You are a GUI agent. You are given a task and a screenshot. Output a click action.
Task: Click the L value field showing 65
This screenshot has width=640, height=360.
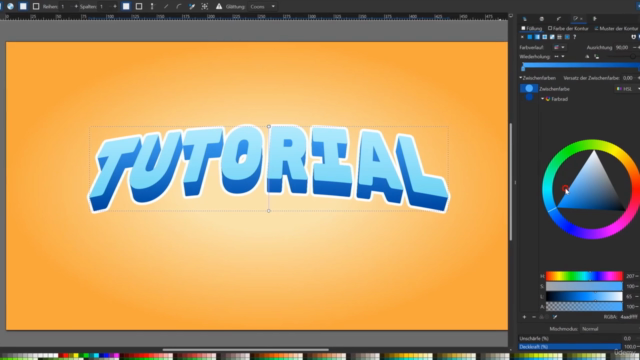[x=629, y=297]
